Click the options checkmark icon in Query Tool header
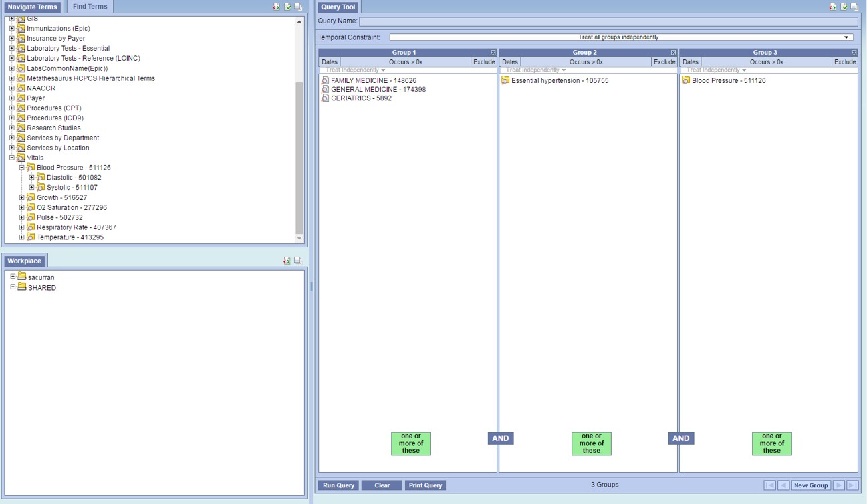The height and width of the screenshot is (504, 867). 844,7
